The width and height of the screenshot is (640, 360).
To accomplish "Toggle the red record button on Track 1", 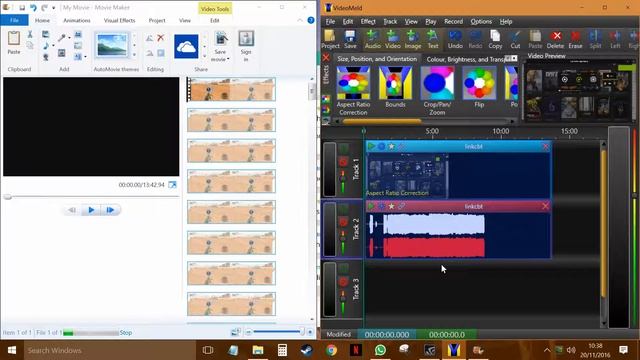I will pos(343,162).
